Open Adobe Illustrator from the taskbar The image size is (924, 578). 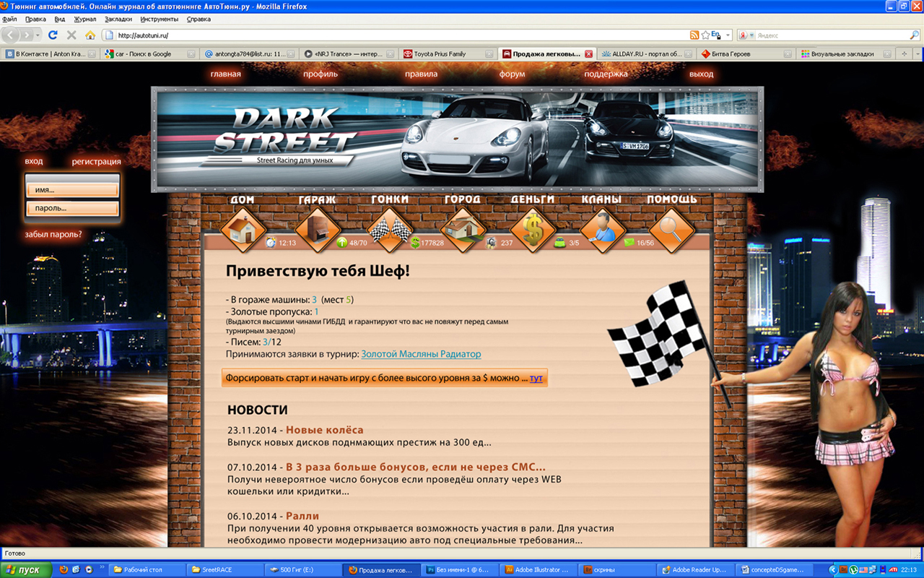[x=538, y=569]
